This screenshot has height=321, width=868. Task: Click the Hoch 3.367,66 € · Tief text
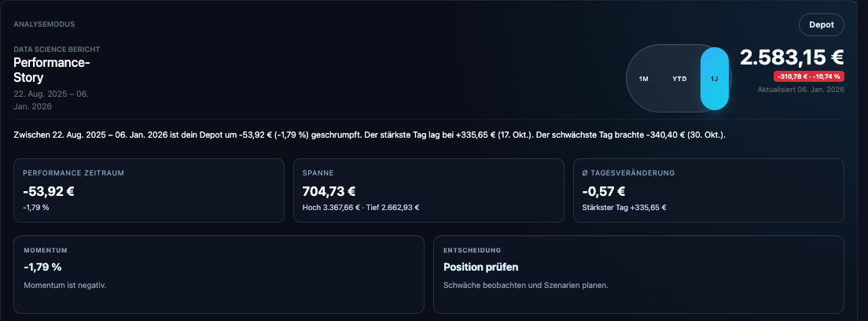[x=361, y=208]
